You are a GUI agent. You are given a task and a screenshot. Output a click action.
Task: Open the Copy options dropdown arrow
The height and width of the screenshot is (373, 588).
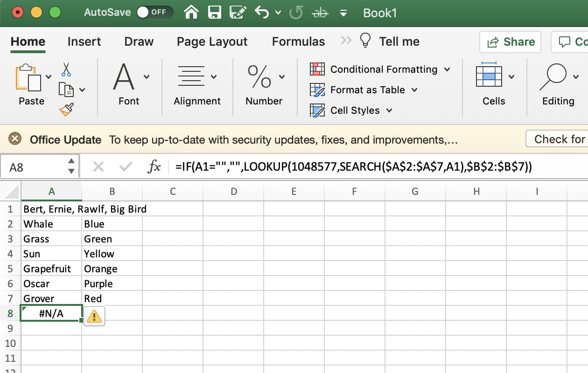click(x=82, y=90)
